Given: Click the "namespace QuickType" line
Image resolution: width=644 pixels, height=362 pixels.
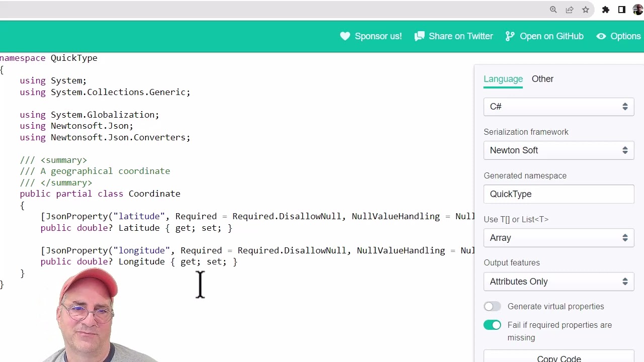Looking at the screenshot, I should (x=49, y=58).
